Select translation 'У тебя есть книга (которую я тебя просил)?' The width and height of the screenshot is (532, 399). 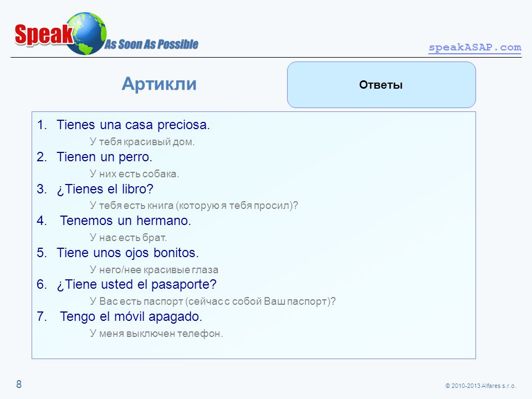194,206
